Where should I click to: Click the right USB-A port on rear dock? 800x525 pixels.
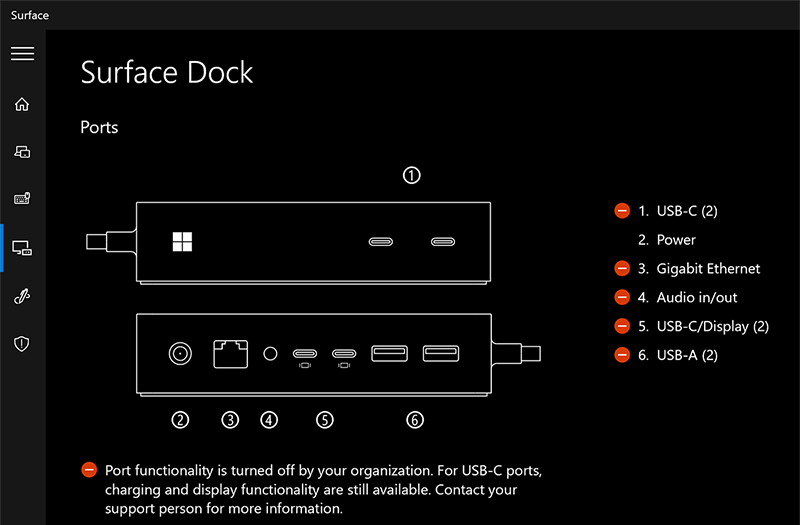click(x=441, y=354)
